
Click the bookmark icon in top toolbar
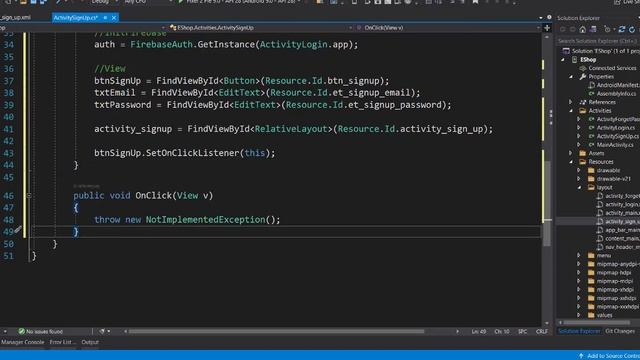point(475,2)
